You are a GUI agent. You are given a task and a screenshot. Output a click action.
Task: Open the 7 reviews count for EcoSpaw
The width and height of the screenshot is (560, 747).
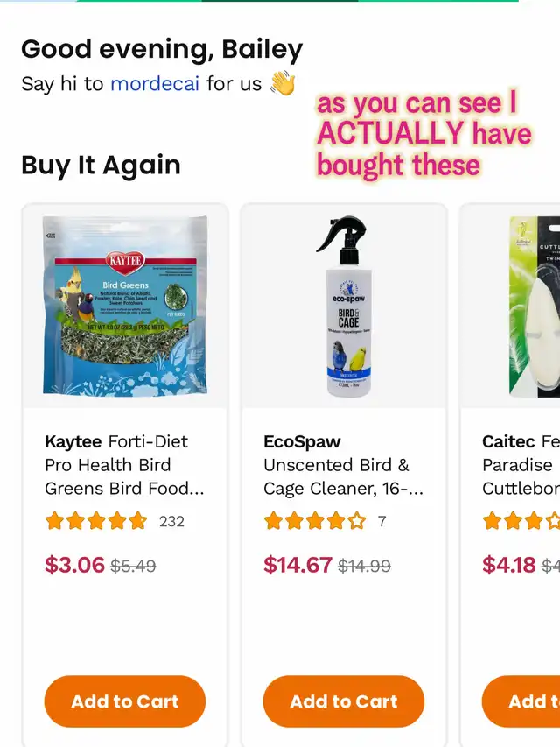coord(381,521)
